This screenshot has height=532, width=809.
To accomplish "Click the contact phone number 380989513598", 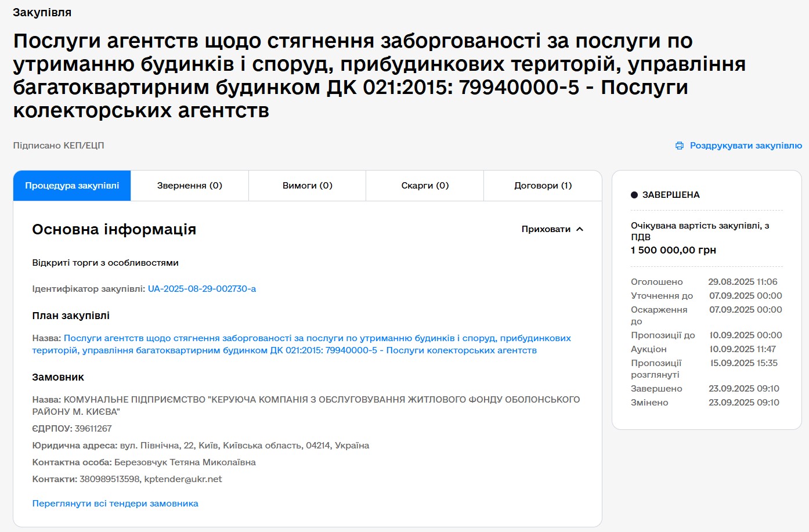I will [110, 479].
